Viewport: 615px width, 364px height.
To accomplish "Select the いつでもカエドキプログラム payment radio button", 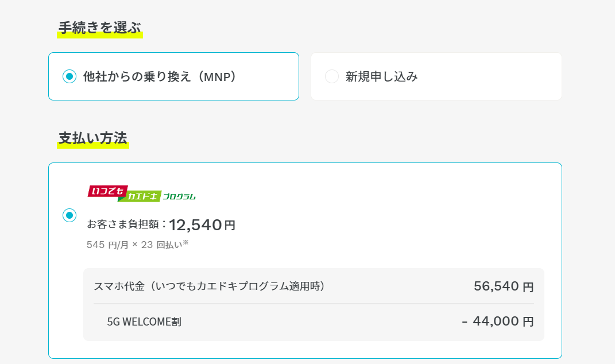I will [x=69, y=215].
